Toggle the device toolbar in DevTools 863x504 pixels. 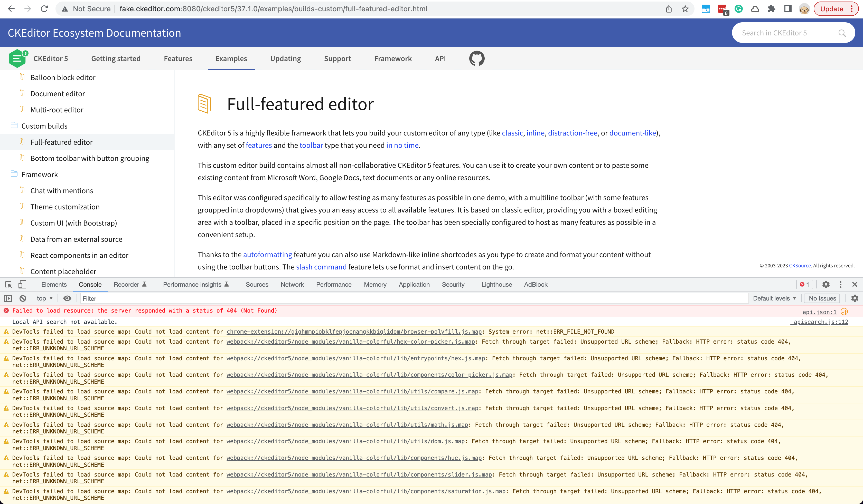22,284
